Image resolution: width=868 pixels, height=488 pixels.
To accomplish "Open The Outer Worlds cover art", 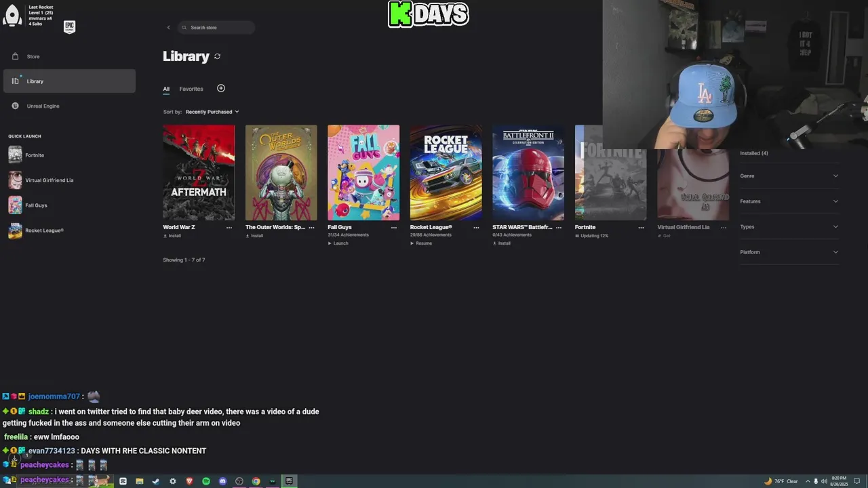I will pos(281,172).
